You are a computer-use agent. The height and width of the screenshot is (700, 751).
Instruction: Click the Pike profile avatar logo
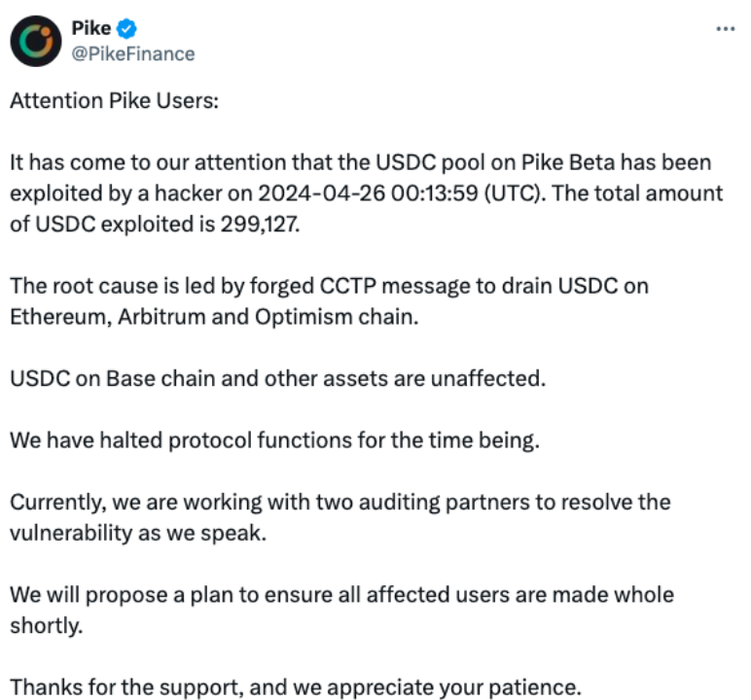[x=35, y=40]
